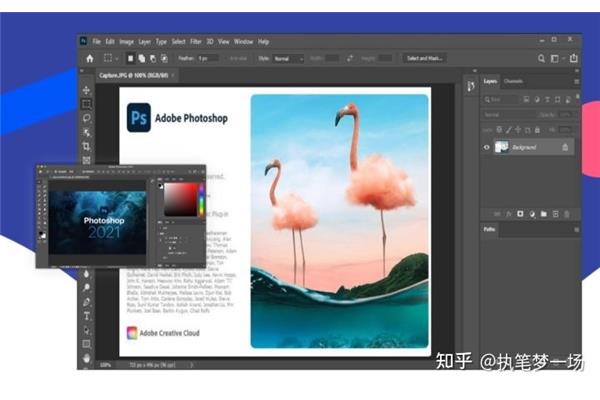Image resolution: width=600 pixels, height=400 pixels.
Task: Choose Add to selection mode
Action: pos(142,59)
